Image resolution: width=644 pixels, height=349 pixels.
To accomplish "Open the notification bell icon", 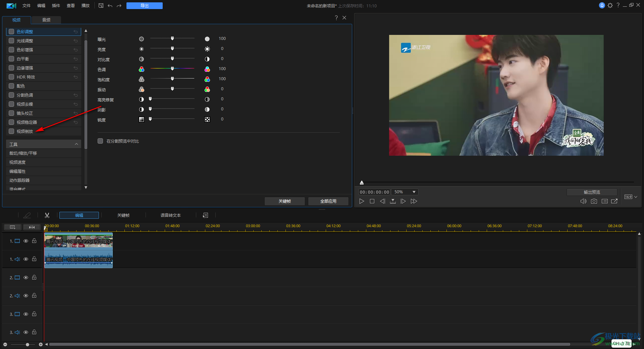I will (x=602, y=5).
